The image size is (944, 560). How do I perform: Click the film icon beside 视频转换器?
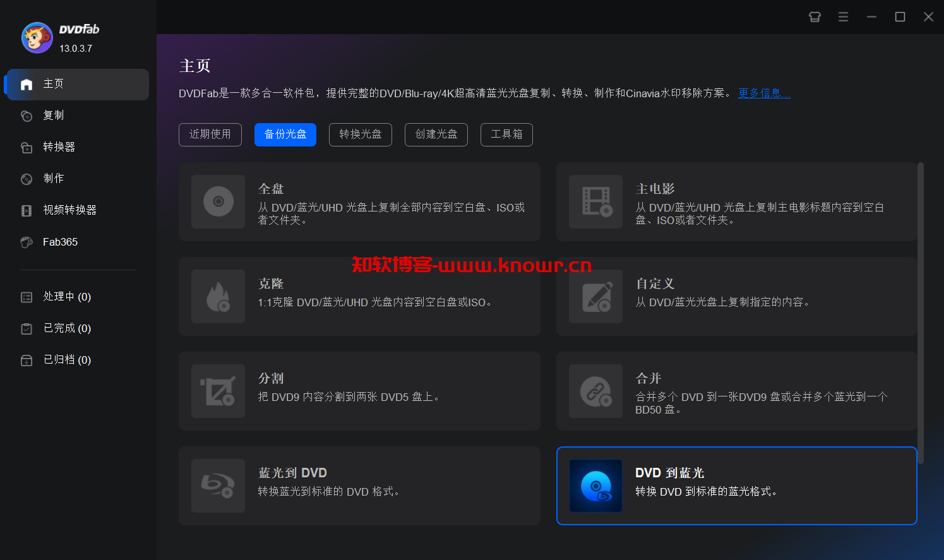27,211
